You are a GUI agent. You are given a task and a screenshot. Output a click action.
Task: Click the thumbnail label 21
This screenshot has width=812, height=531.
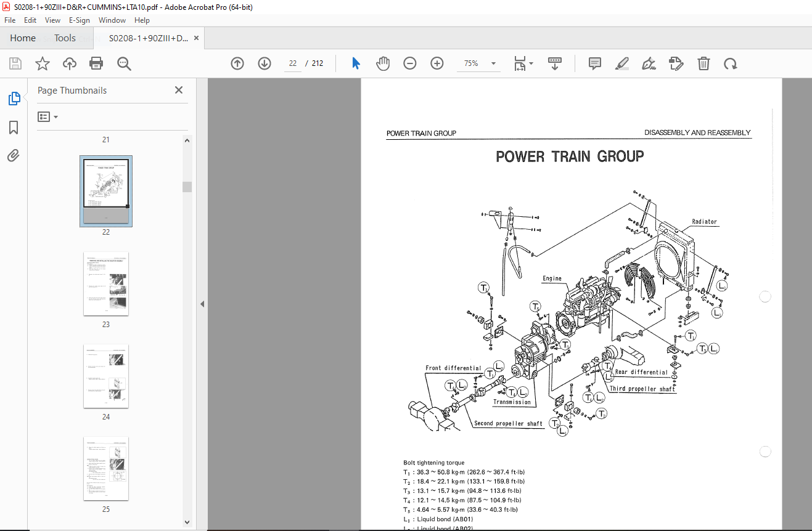click(106, 140)
